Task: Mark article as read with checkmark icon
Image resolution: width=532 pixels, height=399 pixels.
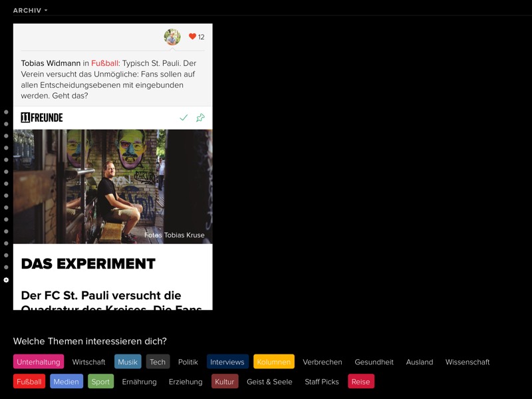Action: pyautogui.click(x=184, y=118)
